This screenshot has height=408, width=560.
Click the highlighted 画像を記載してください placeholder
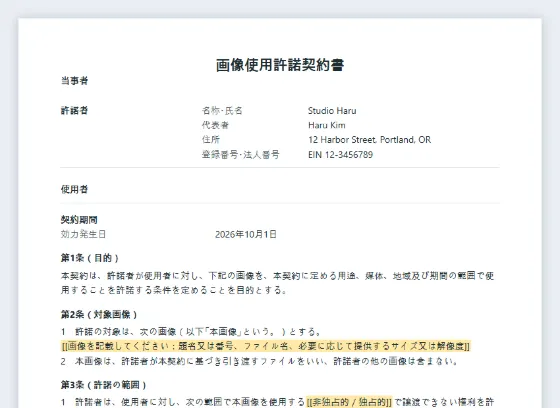click(x=266, y=346)
